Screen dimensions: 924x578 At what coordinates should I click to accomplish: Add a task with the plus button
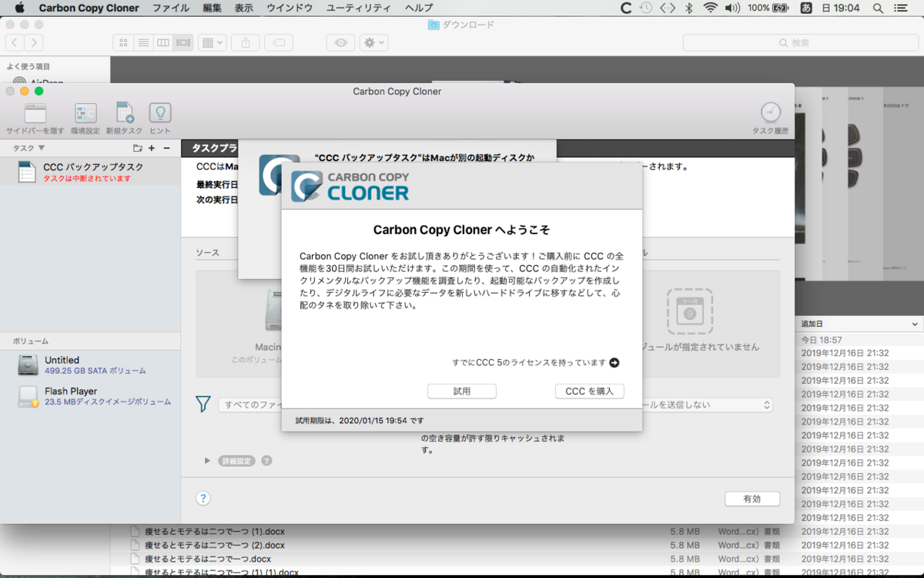(x=152, y=148)
